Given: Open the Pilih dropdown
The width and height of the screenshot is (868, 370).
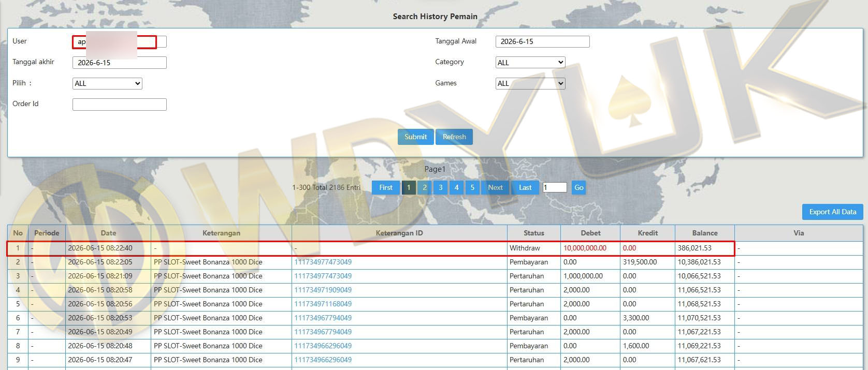Looking at the screenshot, I should click(107, 83).
